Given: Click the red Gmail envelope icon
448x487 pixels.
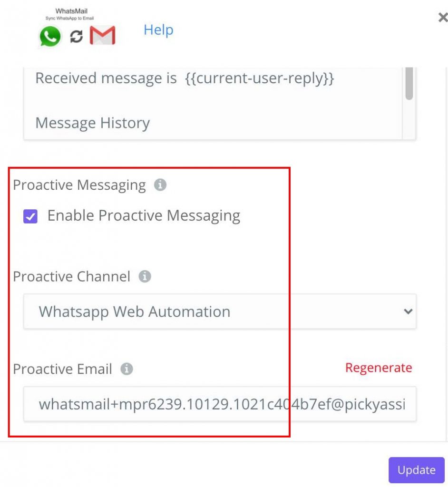Looking at the screenshot, I should pos(103,35).
